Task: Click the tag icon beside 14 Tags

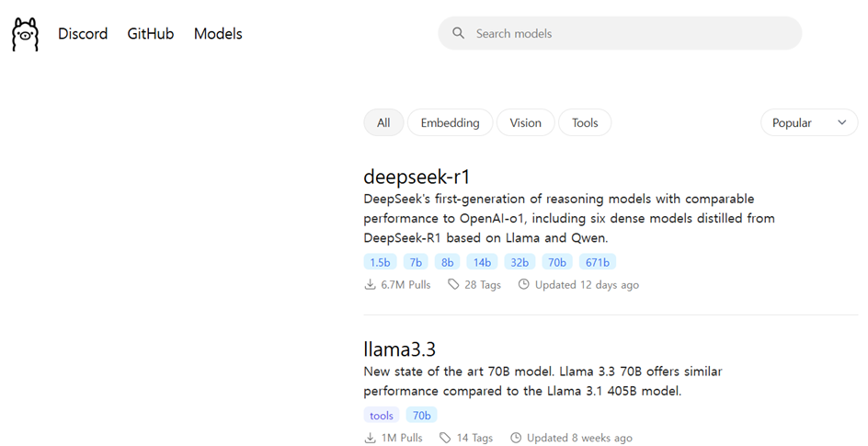Action: click(445, 438)
